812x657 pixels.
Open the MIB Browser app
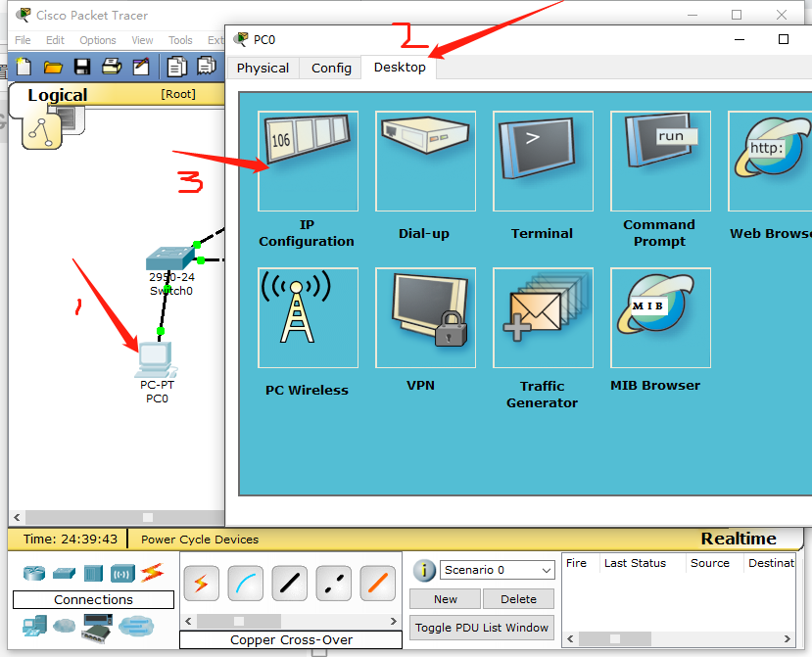[x=660, y=317]
